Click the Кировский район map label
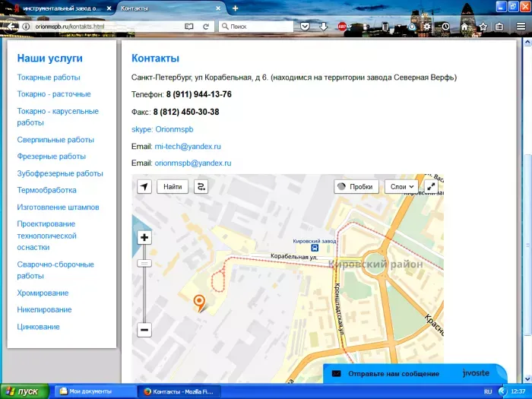532x399 pixels. click(x=376, y=264)
